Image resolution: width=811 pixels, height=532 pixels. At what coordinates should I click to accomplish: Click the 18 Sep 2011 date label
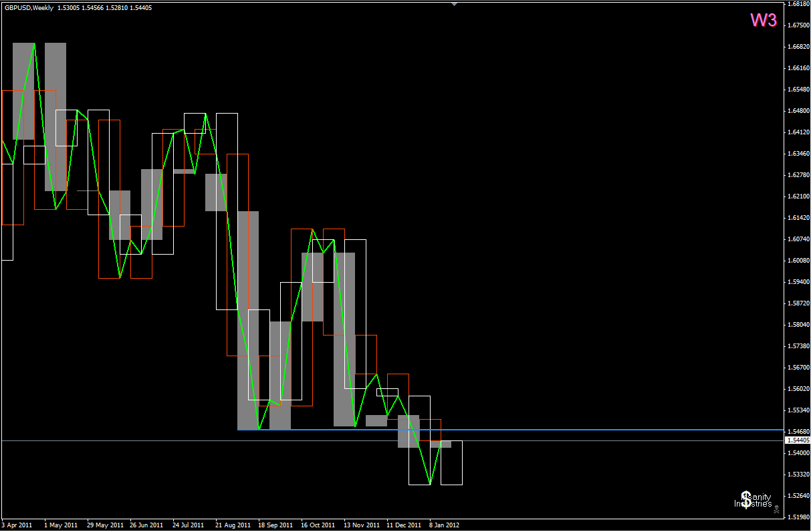[275, 525]
